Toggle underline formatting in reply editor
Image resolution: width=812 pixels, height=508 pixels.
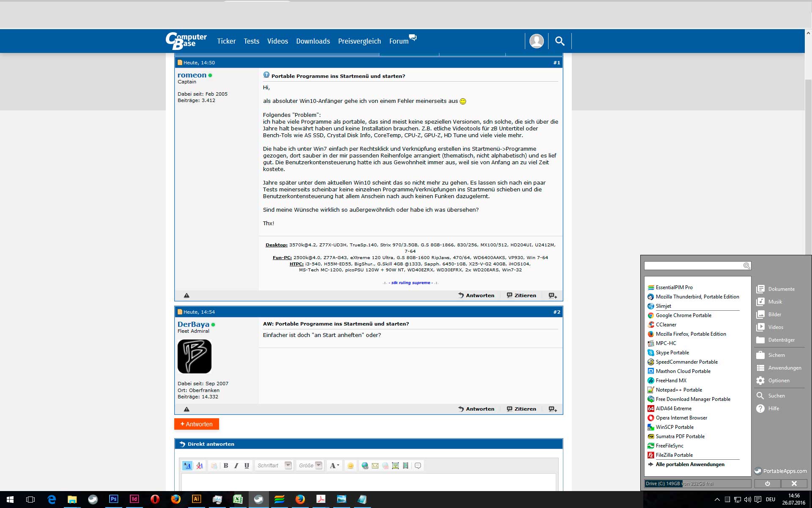click(x=247, y=466)
